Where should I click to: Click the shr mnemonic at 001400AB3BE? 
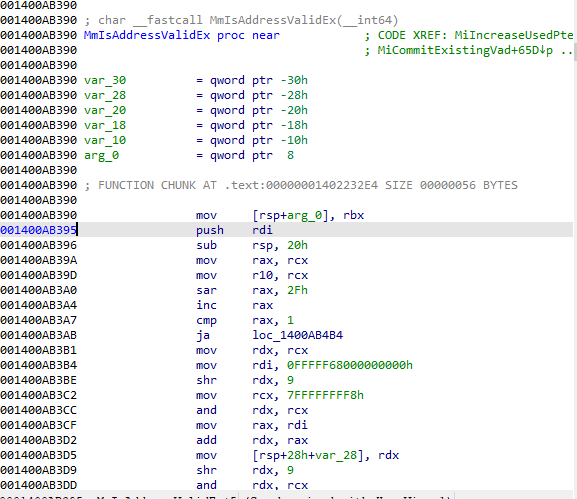click(206, 381)
